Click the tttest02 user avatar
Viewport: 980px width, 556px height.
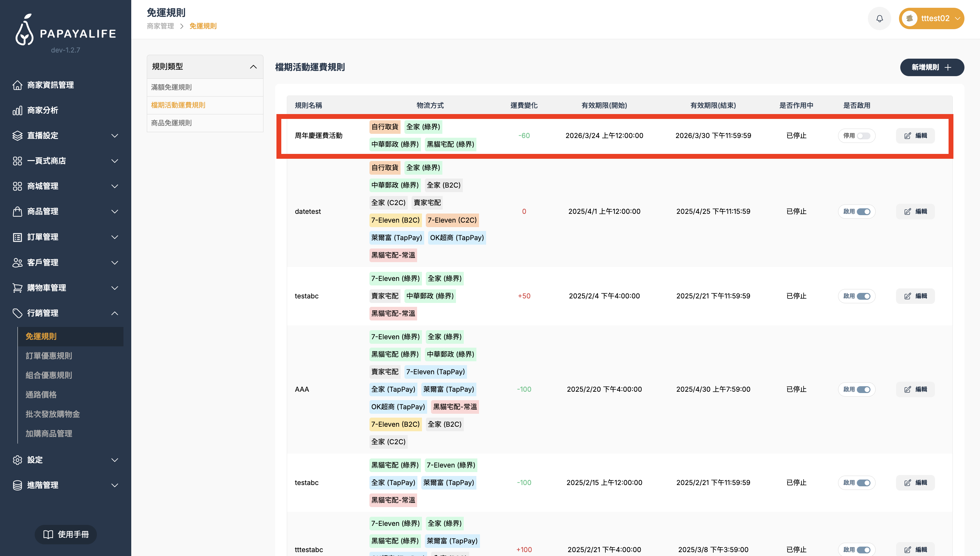[909, 18]
